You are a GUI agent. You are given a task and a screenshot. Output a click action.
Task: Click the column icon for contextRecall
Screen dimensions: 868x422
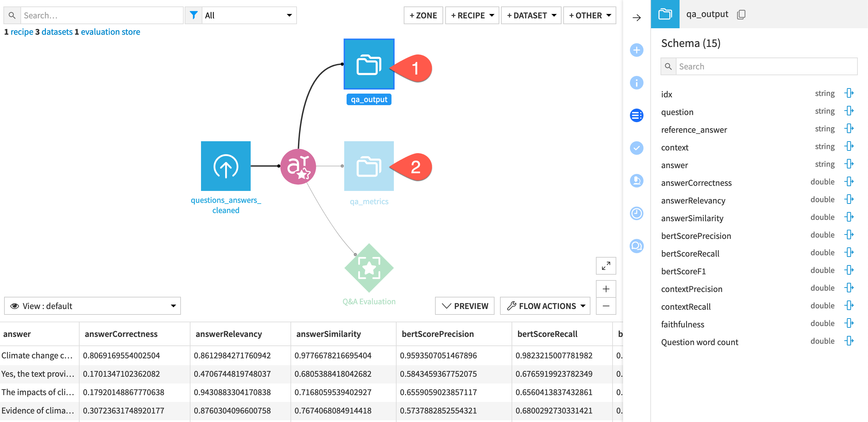pyautogui.click(x=849, y=306)
